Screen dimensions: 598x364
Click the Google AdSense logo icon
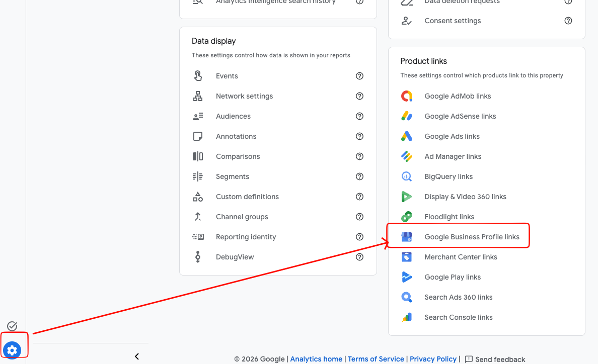[407, 116]
